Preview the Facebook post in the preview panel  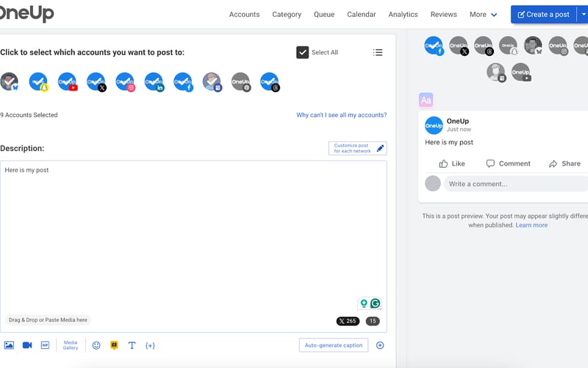pyautogui.click(x=434, y=46)
